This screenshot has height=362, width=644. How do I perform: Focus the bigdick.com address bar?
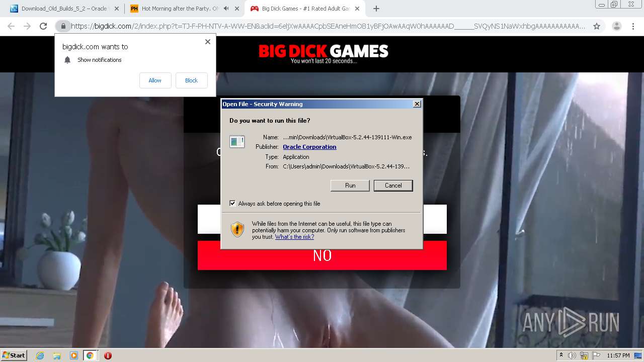(328, 26)
